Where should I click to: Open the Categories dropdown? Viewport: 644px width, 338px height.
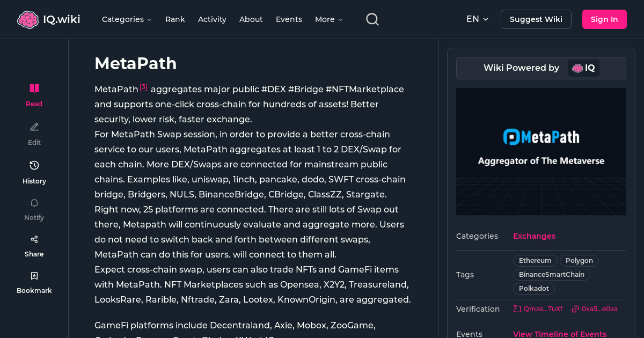pos(127,19)
